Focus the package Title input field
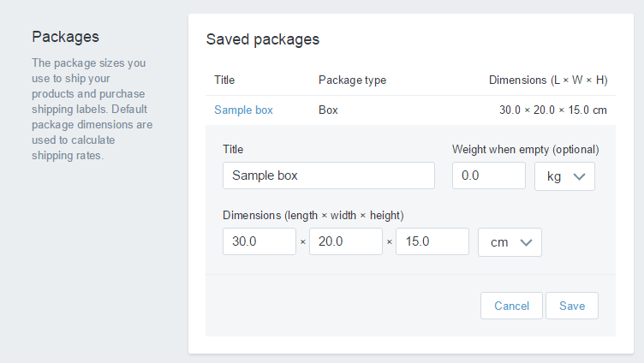This screenshot has height=363, width=644. (x=328, y=176)
